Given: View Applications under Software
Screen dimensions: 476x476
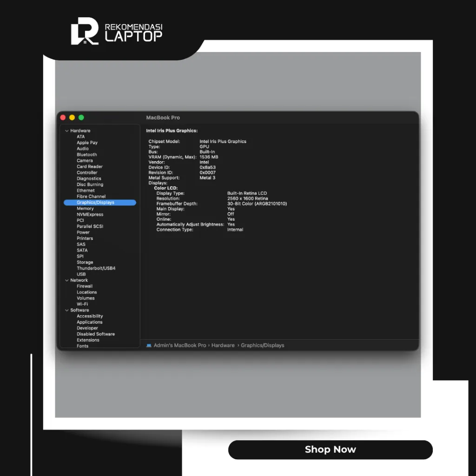Looking at the screenshot, I should 89,322.
